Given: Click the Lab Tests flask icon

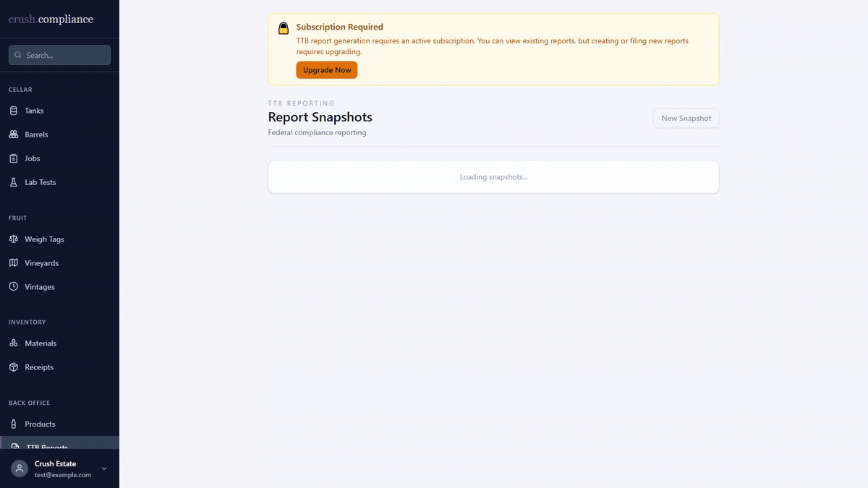Looking at the screenshot, I should click(x=13, y=182).
